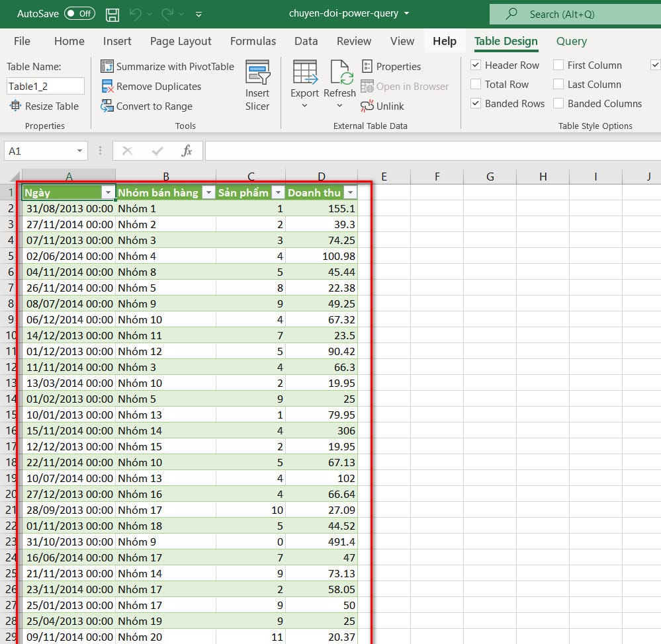Open the Ngày column filter dropdown
661x644 pixels.
[x=108, y=193]
